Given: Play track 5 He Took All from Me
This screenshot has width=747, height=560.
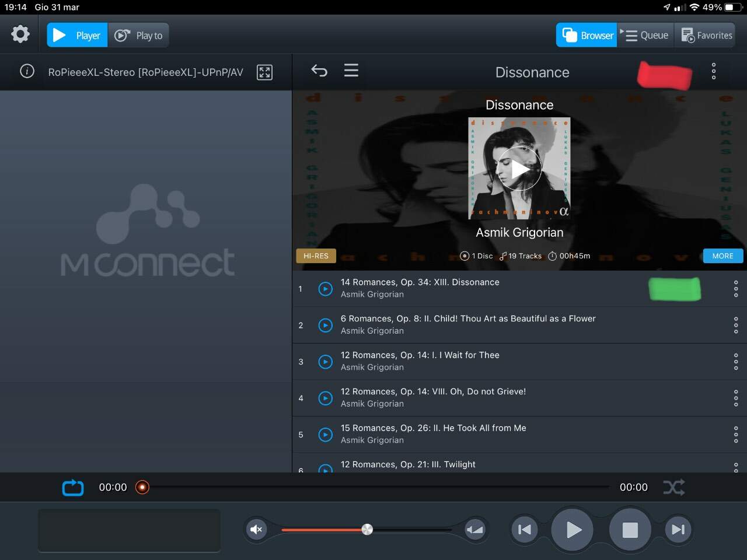Looking at the screenshot, I should tap(326, 435).
